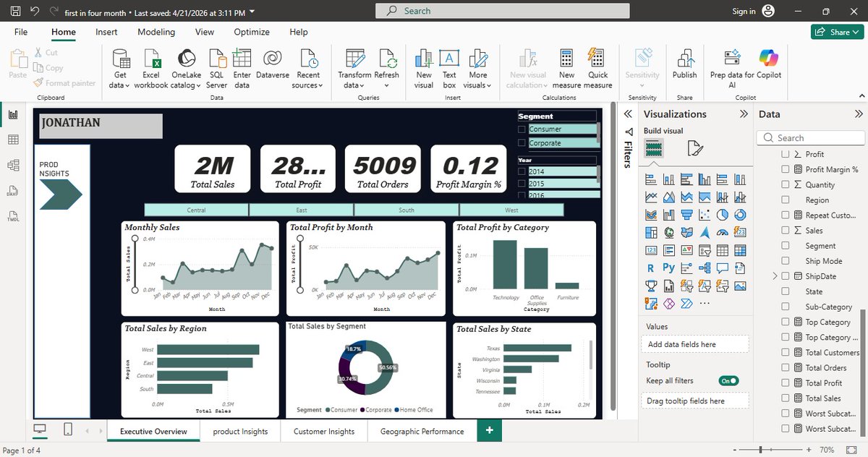The width and height of the screenshot is (868, 457).
Task: Show more visual types ellipsis
Action: tap(705, 304)
